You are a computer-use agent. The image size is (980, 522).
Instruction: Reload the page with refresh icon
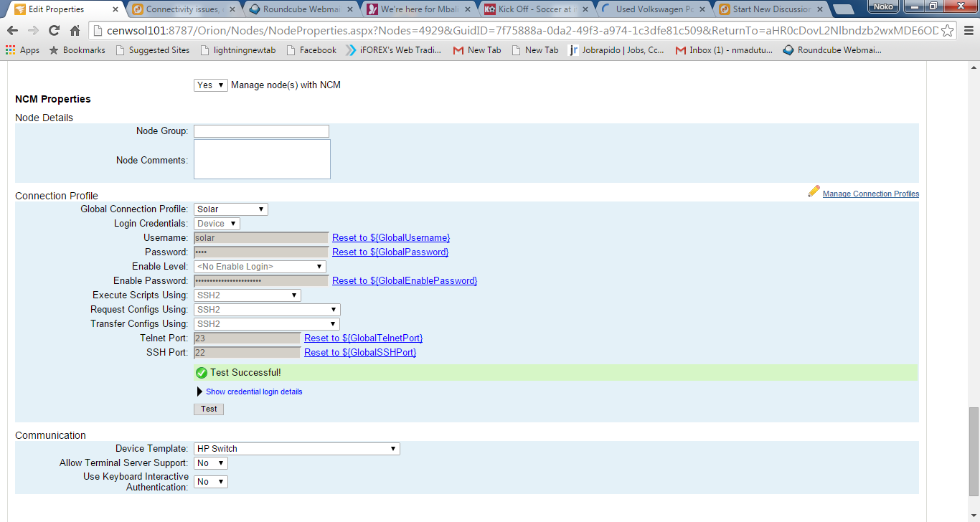click(54, 31)
